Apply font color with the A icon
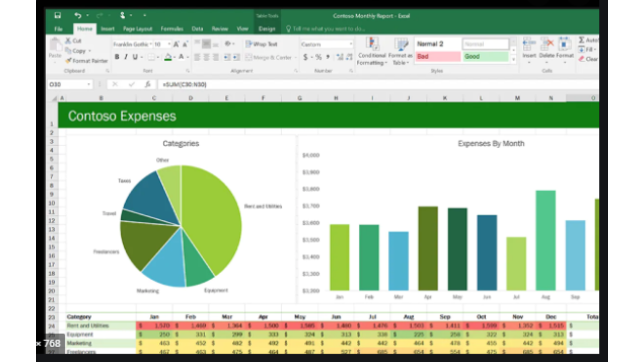 (181, 57)
